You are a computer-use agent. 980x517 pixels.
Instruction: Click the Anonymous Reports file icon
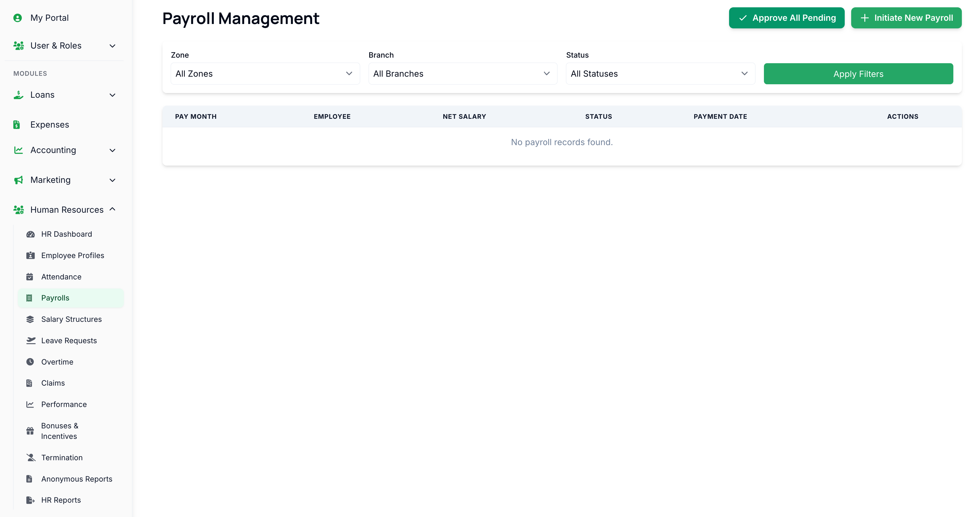(x=29, y=479)
